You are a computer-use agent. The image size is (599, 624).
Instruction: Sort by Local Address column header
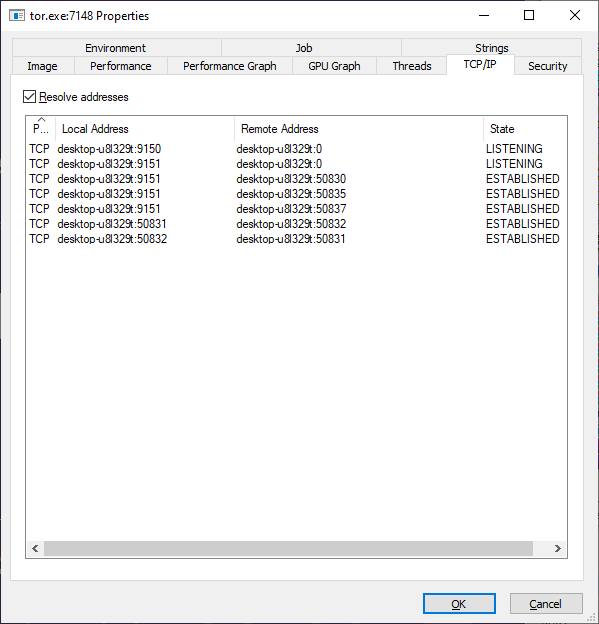click(x=145, y=129)
